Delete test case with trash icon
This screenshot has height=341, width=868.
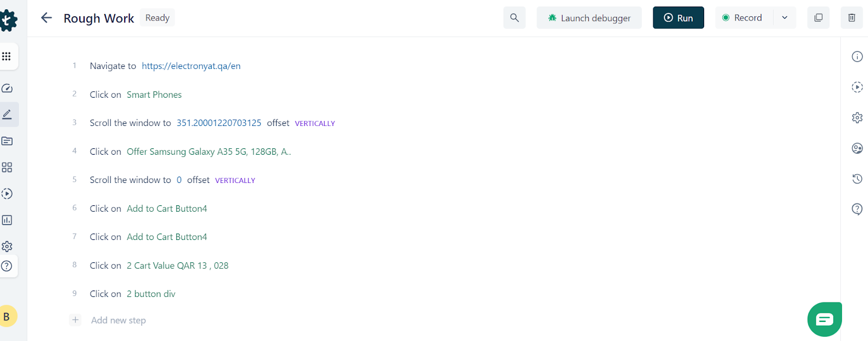(x=852, y=18)
